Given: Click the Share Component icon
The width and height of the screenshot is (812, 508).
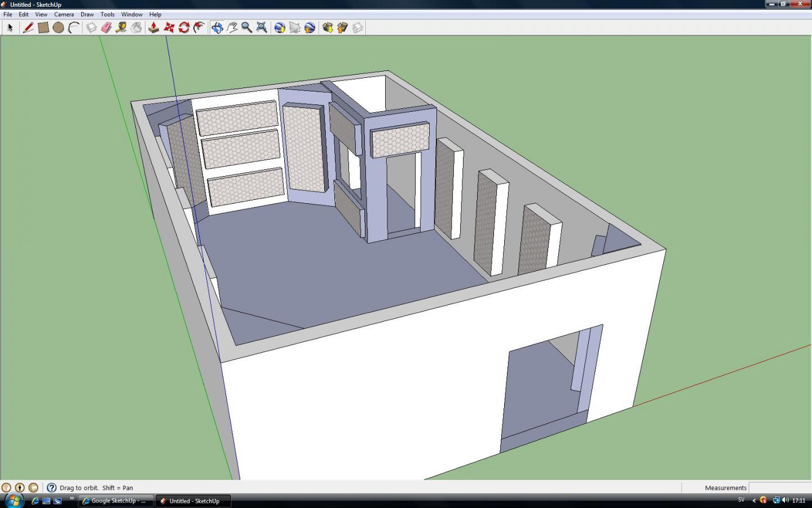Looking at the screenshot, I should (358, 27).
